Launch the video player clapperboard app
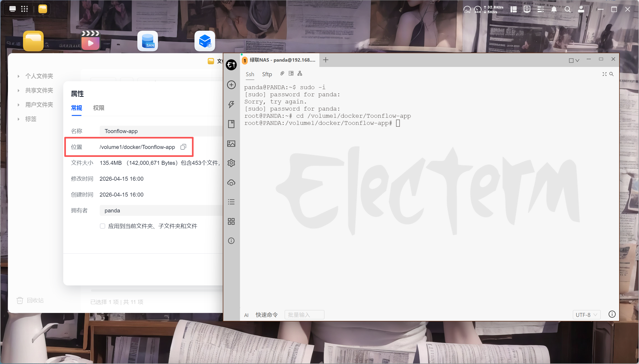 [90, 41]
